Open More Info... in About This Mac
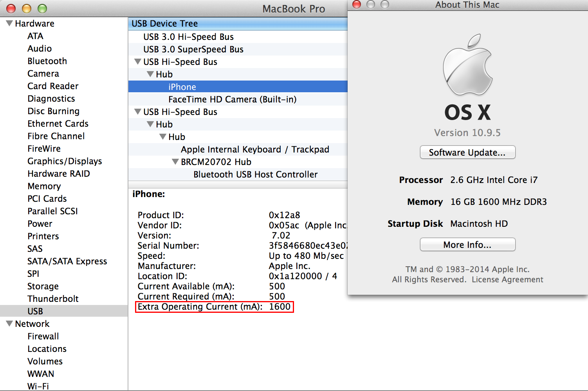 467,245
